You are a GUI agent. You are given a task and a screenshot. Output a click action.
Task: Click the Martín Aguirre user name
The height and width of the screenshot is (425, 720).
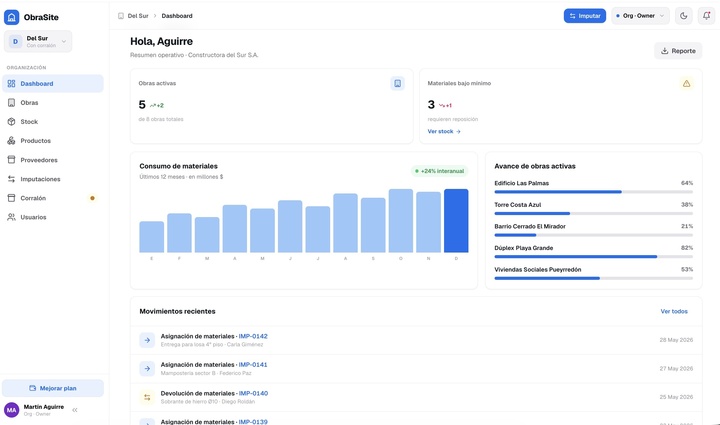click(44, 407)
